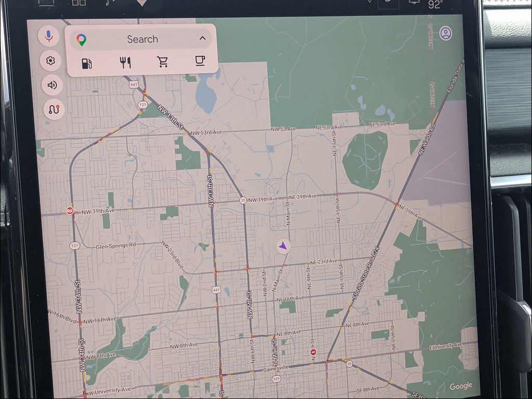
Task: Tap the E University Ave label
Action: tap(446, 347)
